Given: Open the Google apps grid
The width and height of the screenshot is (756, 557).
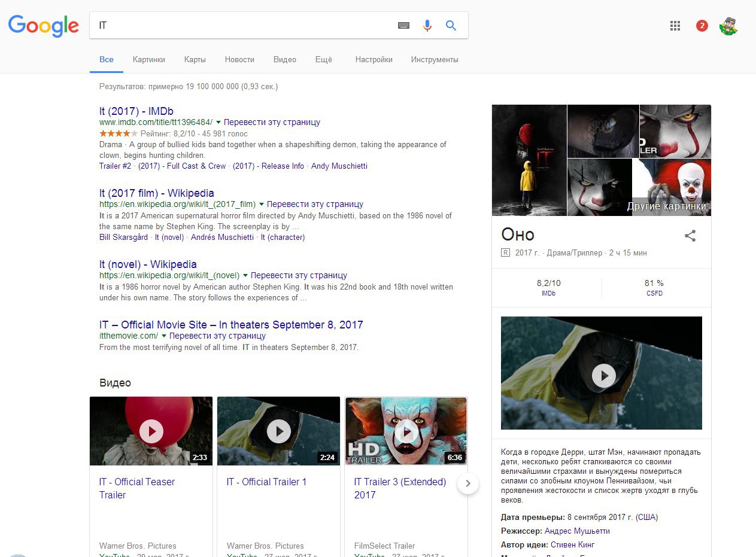Looking at the screenshot, I should pos(675,26).
